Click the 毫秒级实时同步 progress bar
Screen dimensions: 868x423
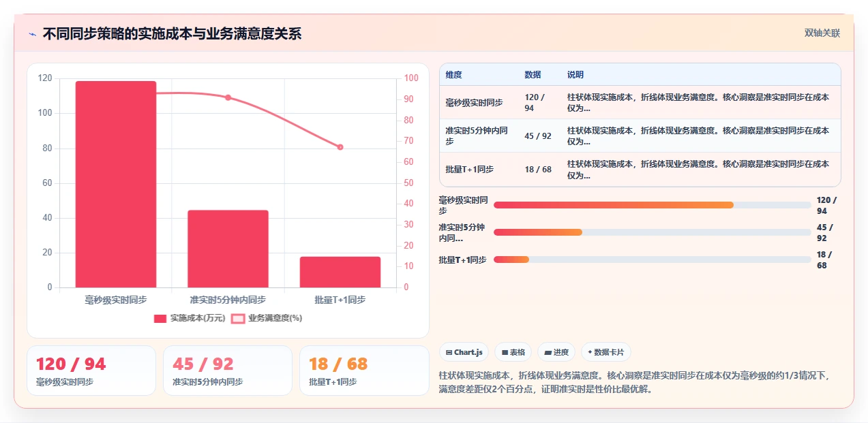pos(653,205)
